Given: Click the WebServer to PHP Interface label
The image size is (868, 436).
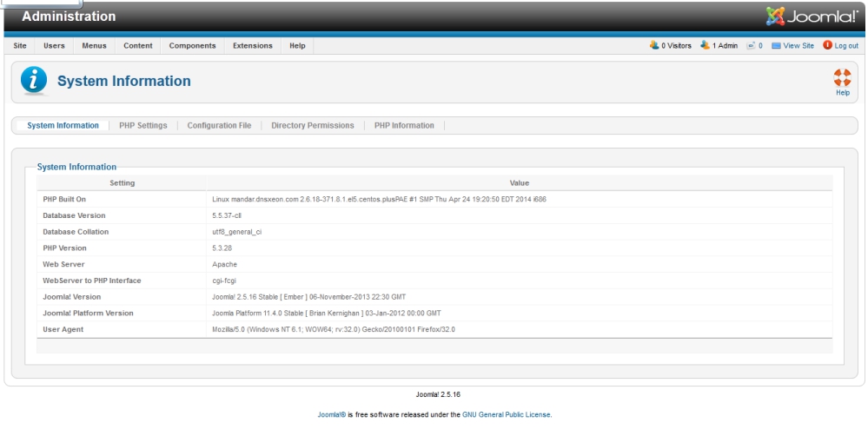Looking at the screenshot, I should pos(92,281).
